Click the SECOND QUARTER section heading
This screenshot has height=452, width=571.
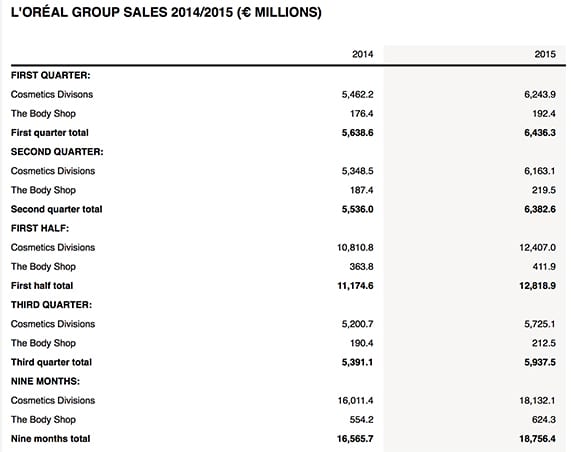[57, 152]
